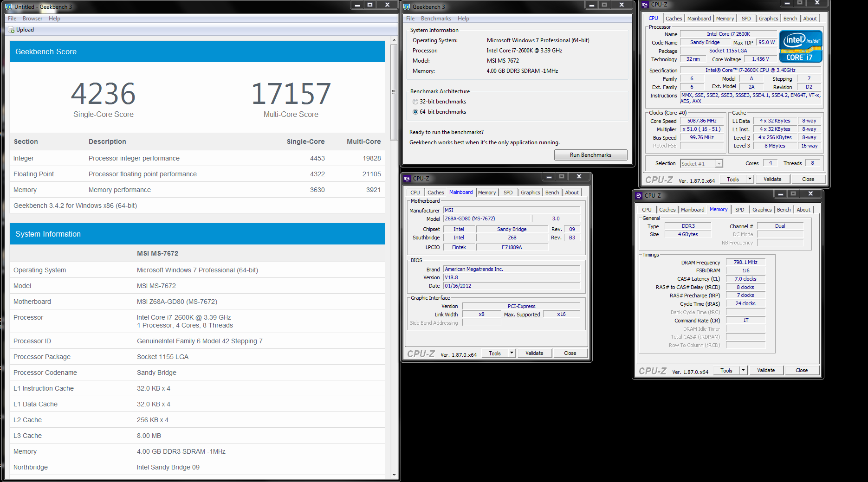868x482 pixels.
Task: Switch to Graphics tab in CPU-Z CPU window
Action: click(768, 19)
